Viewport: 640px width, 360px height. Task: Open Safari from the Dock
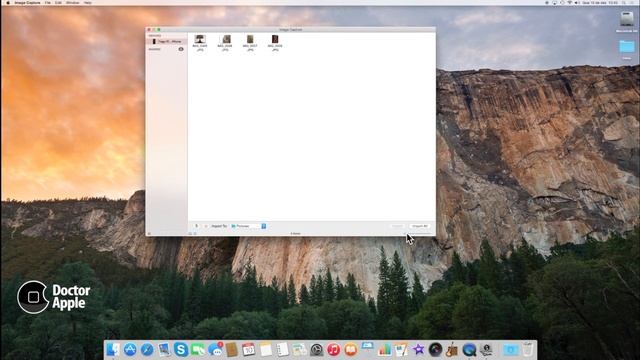point(147,349)
